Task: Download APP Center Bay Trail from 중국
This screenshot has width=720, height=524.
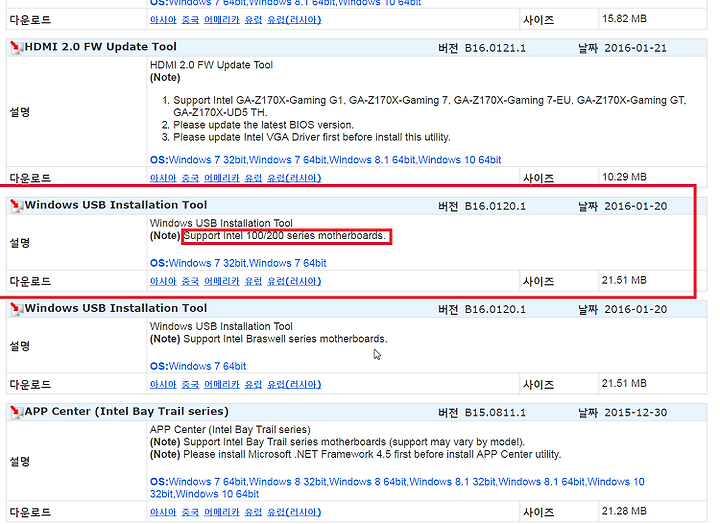Action: (190, 512)
